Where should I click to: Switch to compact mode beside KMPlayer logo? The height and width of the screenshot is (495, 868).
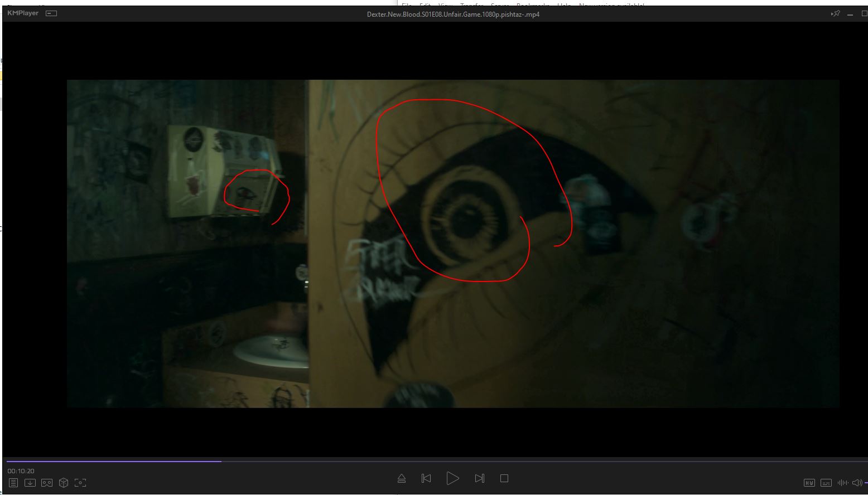(x=51, y=13)
